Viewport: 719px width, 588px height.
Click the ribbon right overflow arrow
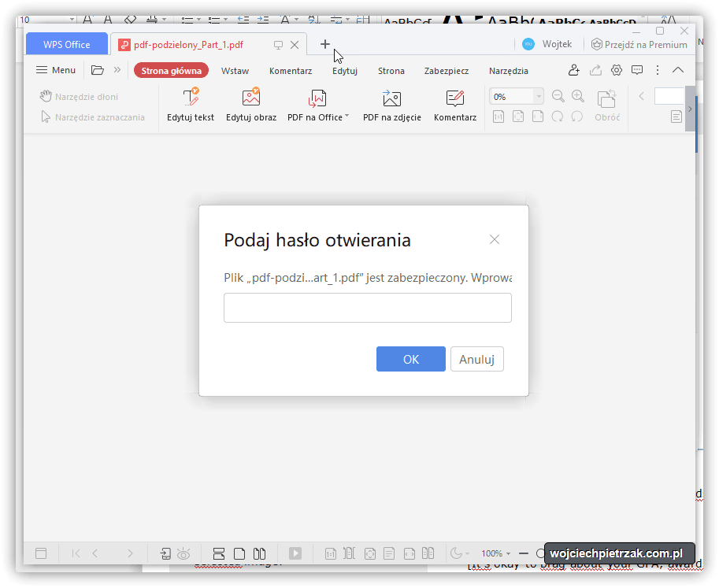point(690,109)
